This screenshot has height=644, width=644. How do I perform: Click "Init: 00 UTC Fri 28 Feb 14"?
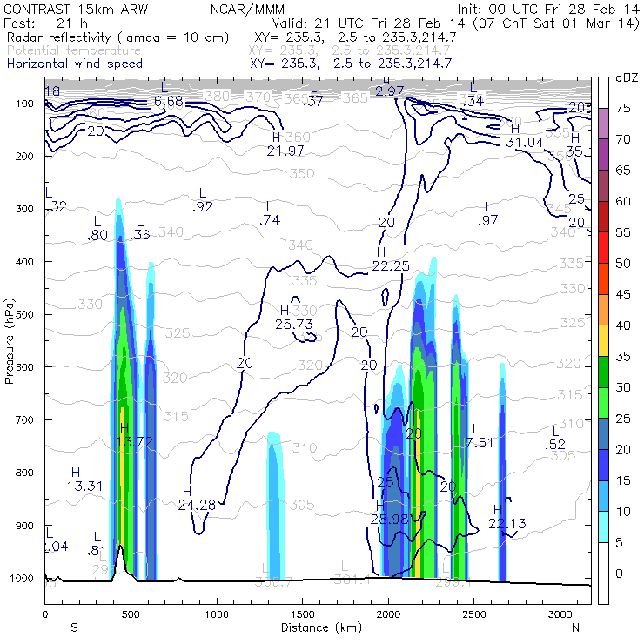tap(548, 9)
